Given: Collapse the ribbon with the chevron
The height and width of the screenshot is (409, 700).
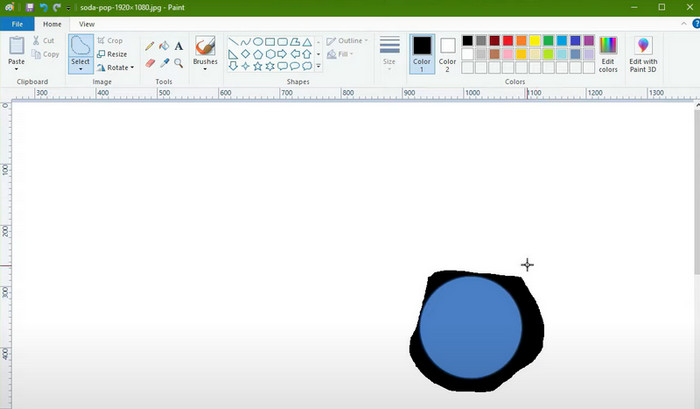Looking at the screenshot, I should point(684,24).
